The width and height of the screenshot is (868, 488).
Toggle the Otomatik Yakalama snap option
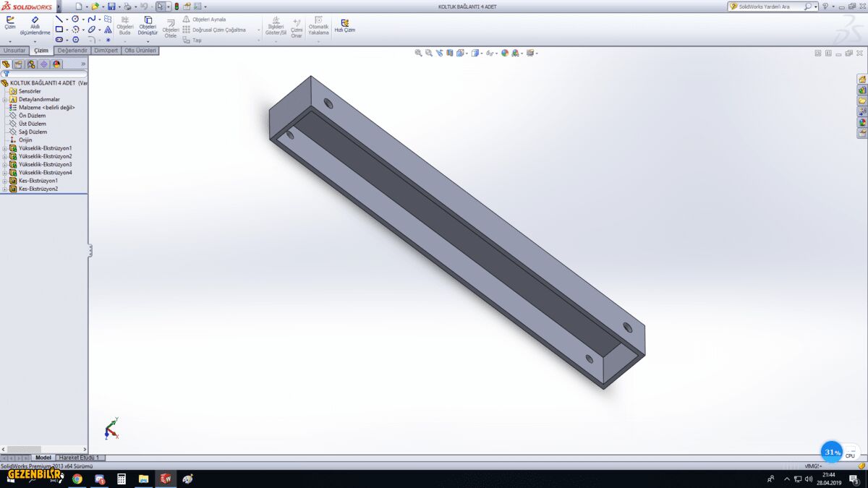tap(318, 25)
